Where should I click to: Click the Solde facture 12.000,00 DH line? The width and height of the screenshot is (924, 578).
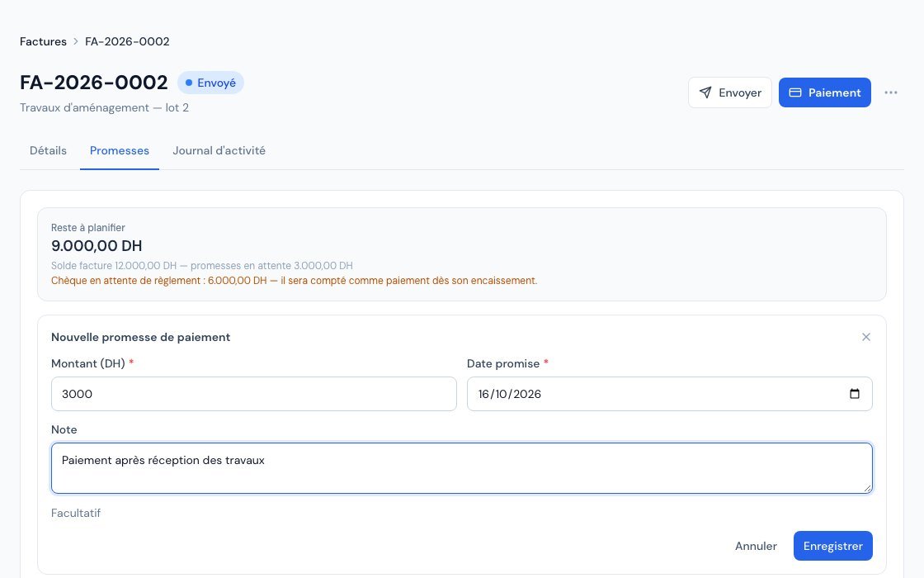click(202, 266)
